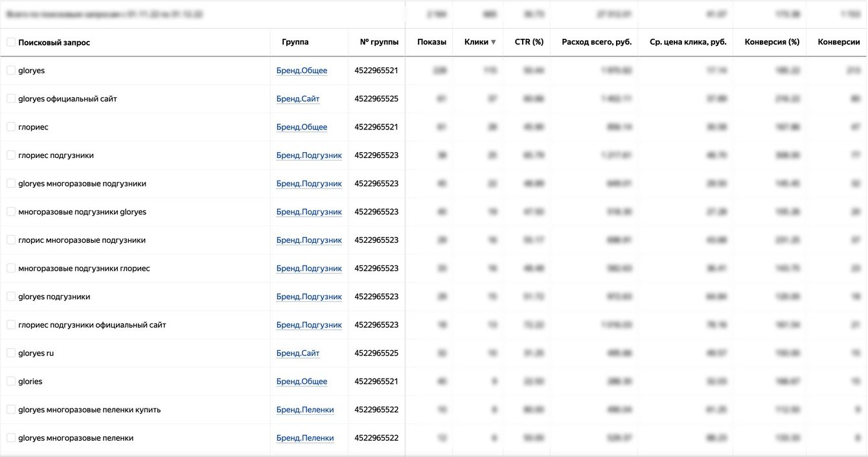The image size is (868, 457).
Task: Open Бренд.Пеленки link for пеленки купить row
Action: coord(305,410)
